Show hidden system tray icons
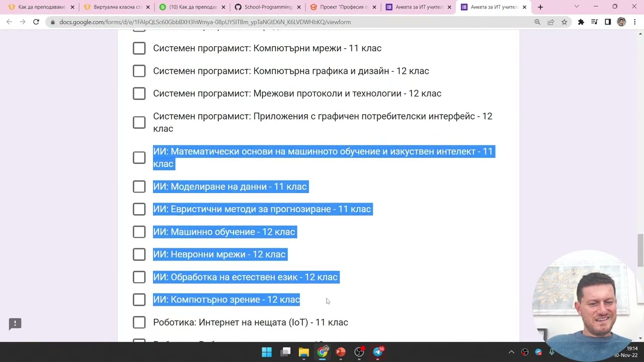644x362 pixels. click(511, 352)
